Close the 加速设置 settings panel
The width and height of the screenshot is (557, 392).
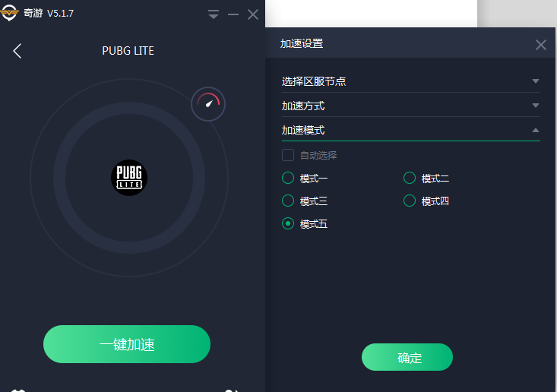pyautogui.click(x=540, y=45)
